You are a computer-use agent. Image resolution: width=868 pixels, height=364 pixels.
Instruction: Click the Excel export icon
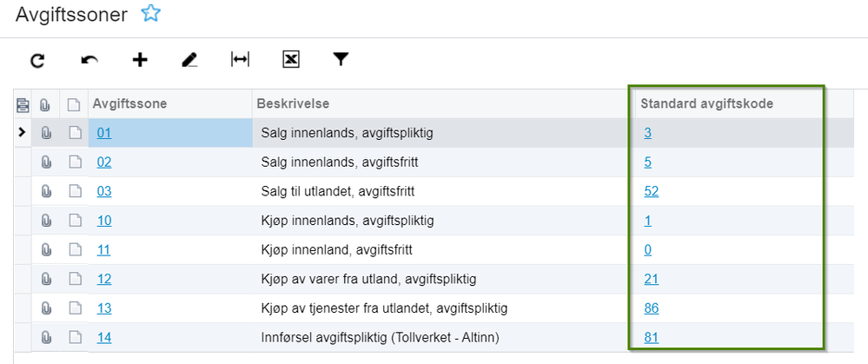click(291, 60)
